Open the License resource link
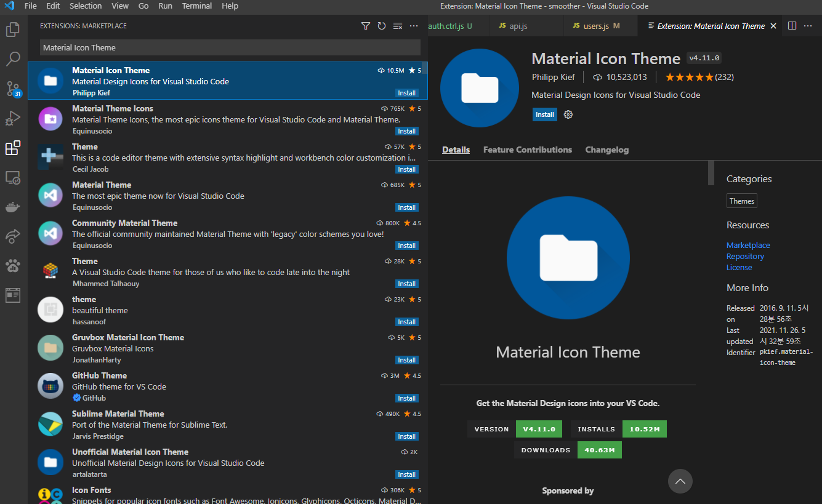The width and height of the screenshot is (822, 504). pyautogui.click(x=739, y=267)
